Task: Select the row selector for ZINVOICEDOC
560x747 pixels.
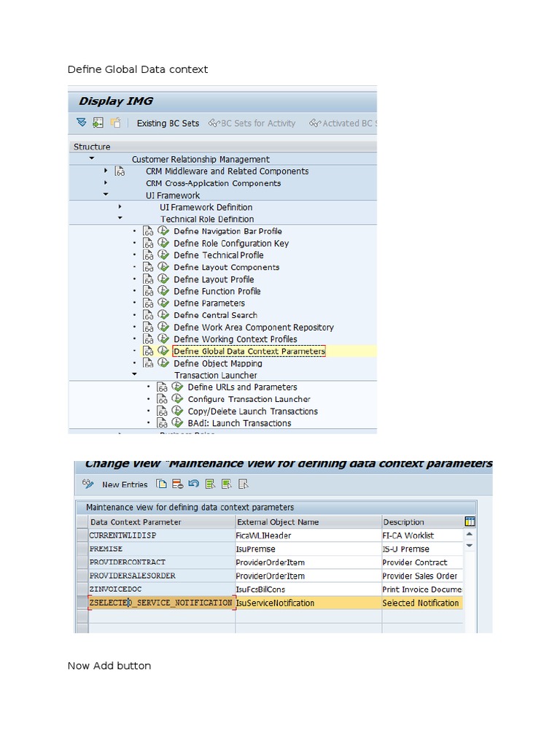Action: pos(82,589)
